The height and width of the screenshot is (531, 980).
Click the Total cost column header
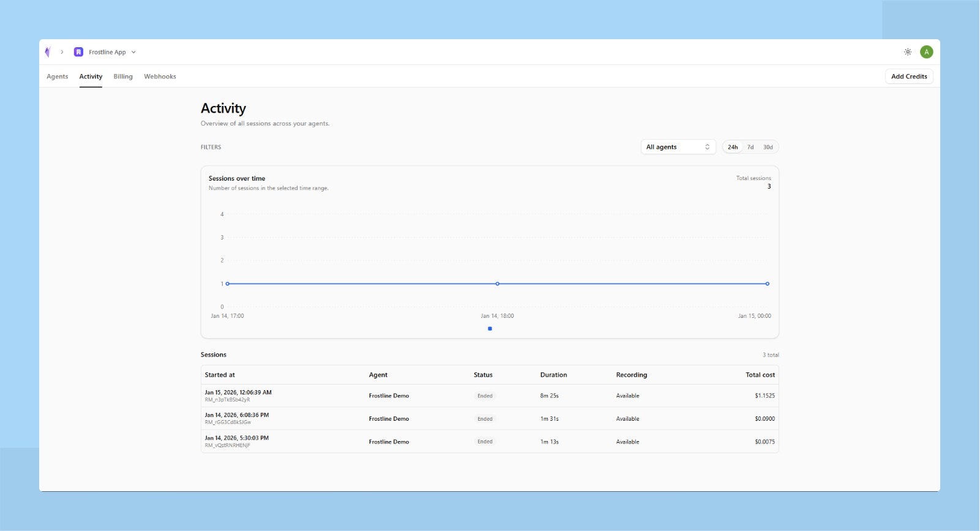760,375
